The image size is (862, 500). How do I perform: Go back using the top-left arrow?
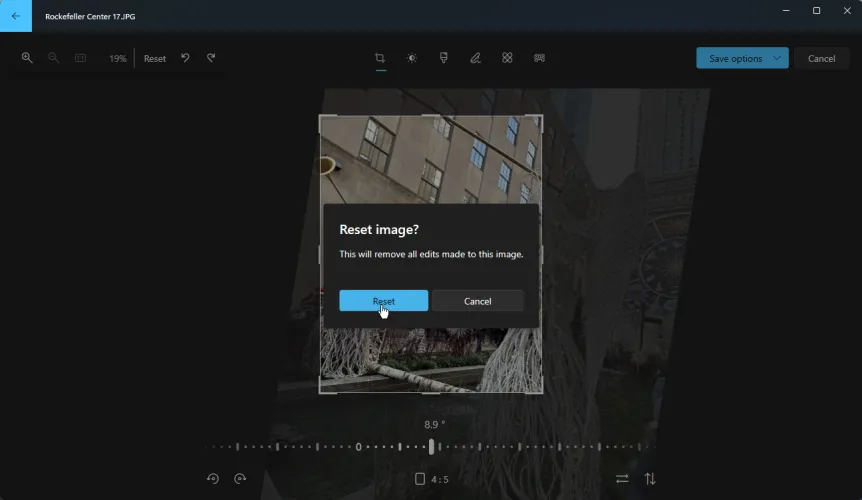coord(16,16)
